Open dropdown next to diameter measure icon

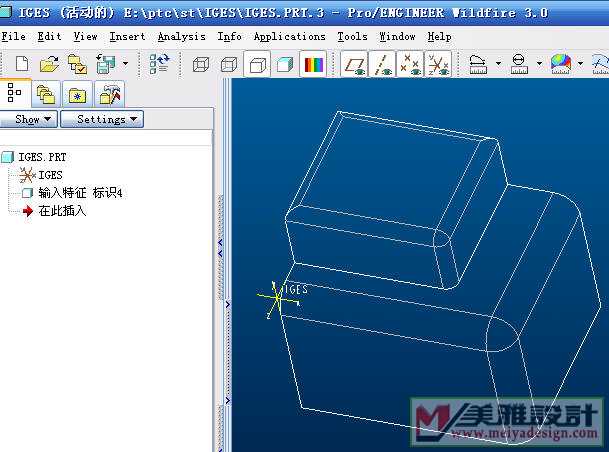pyautogui.click(x=539, y=63)
